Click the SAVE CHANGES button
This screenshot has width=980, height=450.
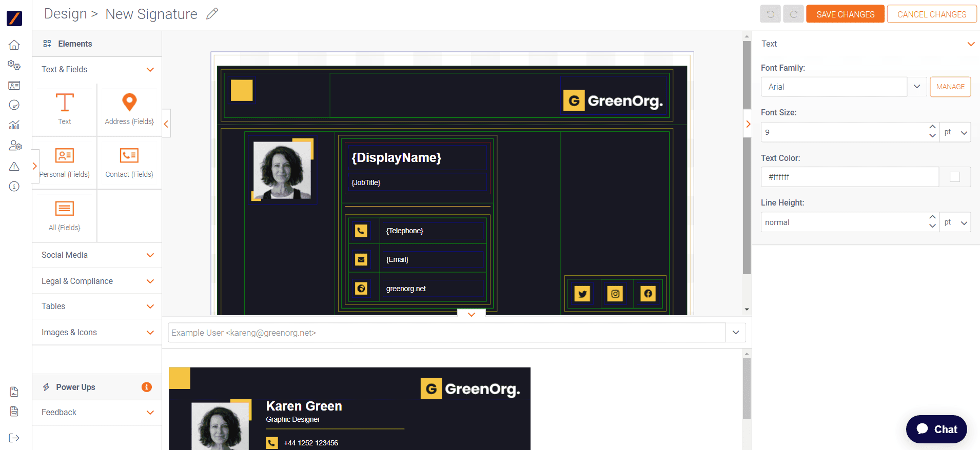click(x=845, y=14)
